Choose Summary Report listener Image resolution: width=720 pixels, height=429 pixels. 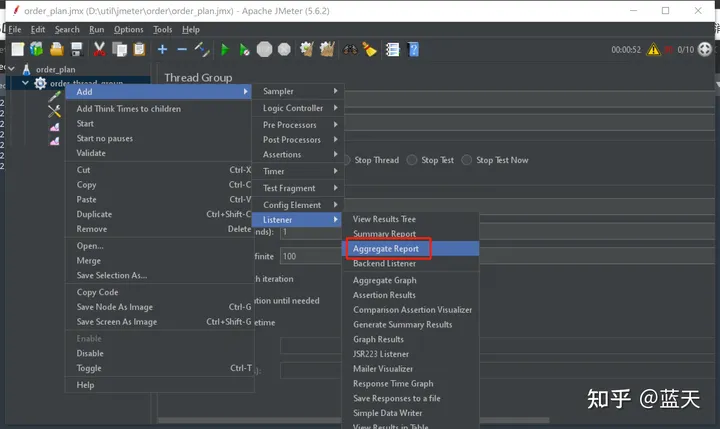411,234
